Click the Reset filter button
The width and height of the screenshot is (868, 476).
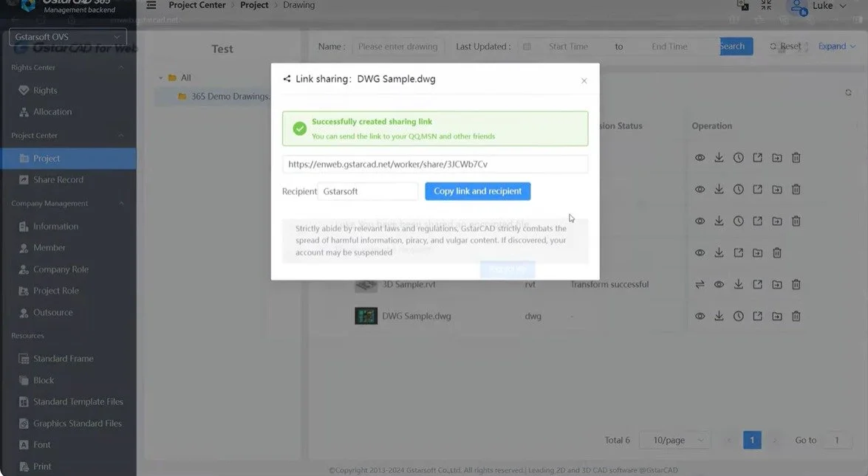785,46
